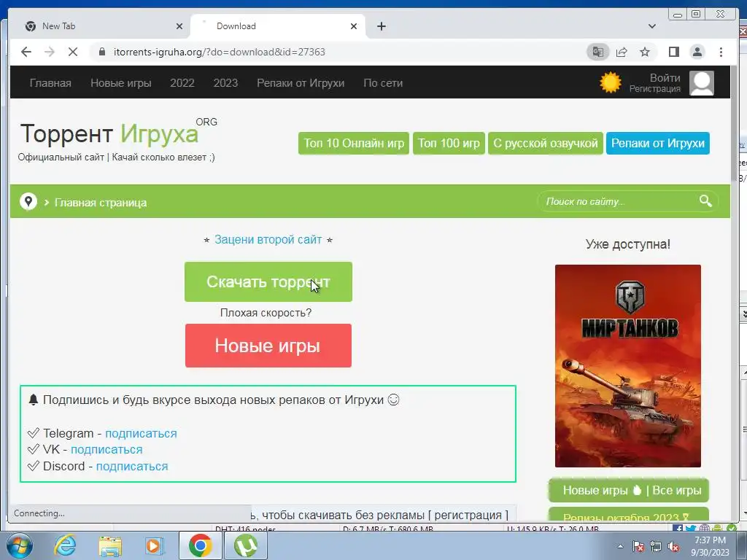Click the site lock icon in address bar

pos(102,52)
